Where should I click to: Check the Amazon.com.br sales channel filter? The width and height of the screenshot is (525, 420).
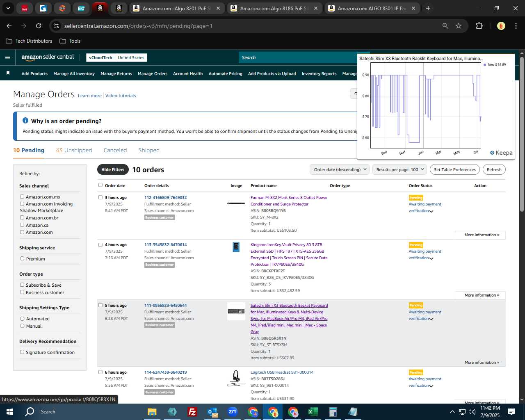tap(22, 217)
